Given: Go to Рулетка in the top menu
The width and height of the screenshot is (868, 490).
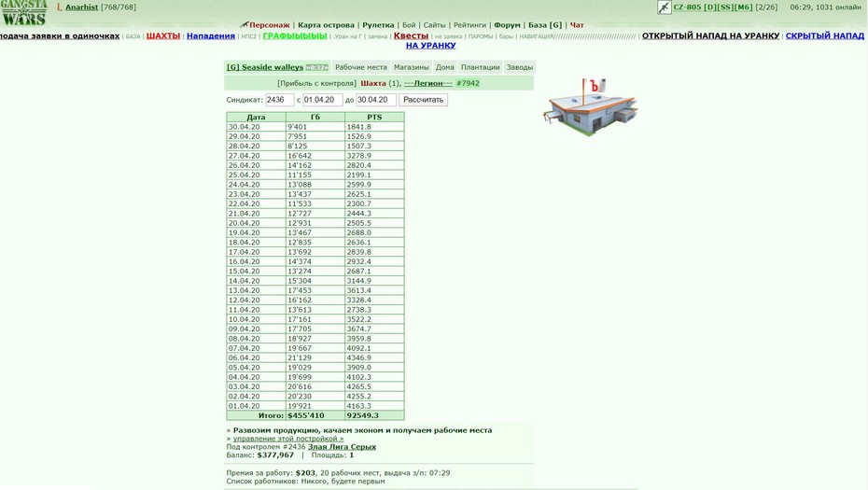Looking at the screenshot, I should [378, 25].
